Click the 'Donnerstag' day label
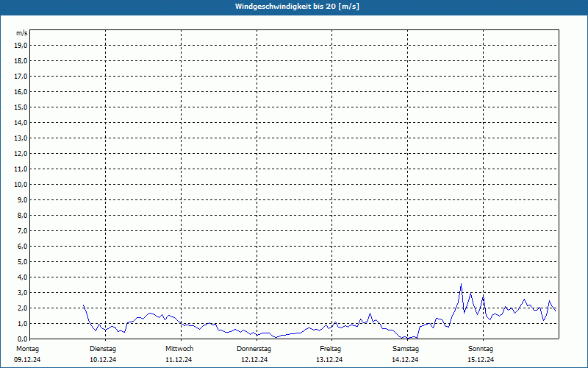588x368 pixels. (x=254, y=349)
